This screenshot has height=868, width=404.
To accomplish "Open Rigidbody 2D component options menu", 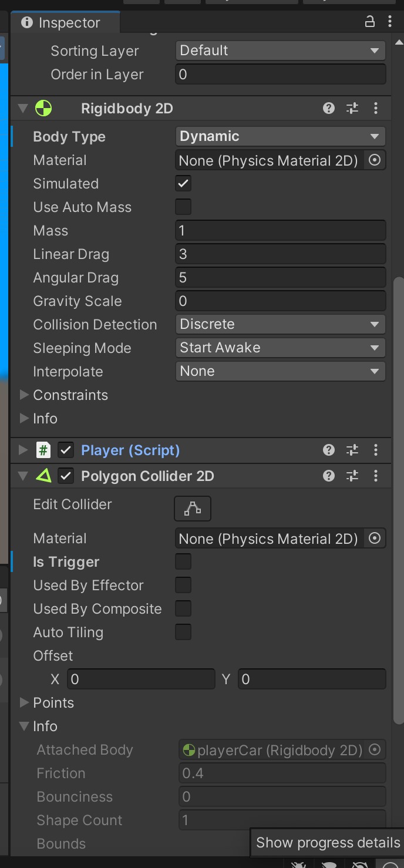I will click(376, 108).
